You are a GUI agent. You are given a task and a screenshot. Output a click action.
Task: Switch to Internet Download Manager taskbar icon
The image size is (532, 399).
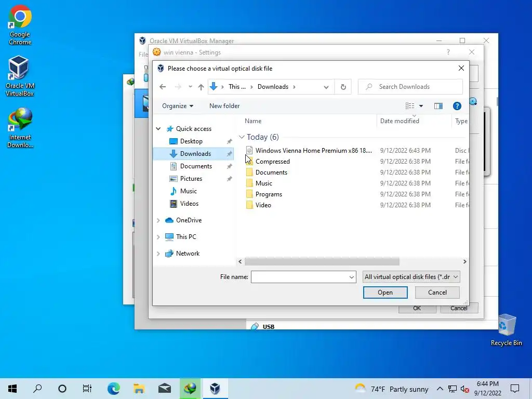190,389
